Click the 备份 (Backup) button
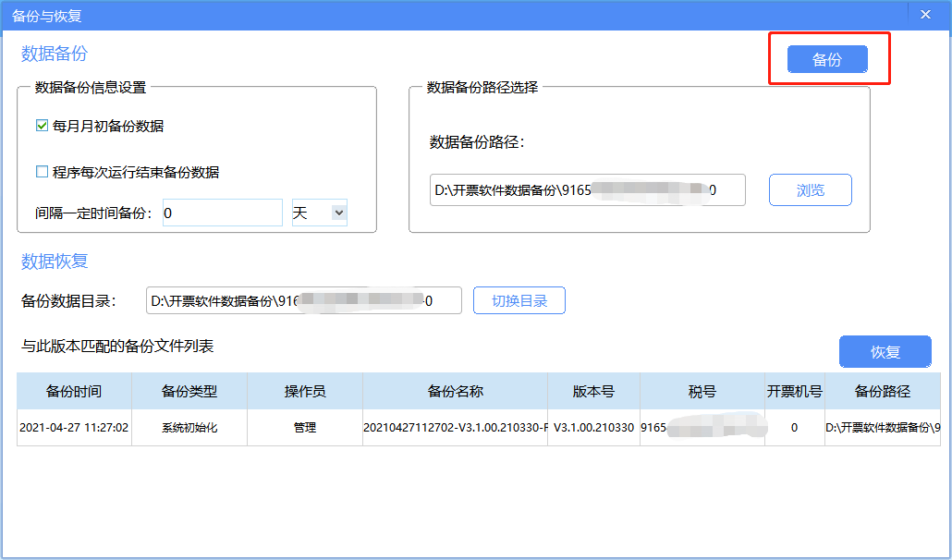This screenshot has width=952, height=560. click(x=825, y=58)
